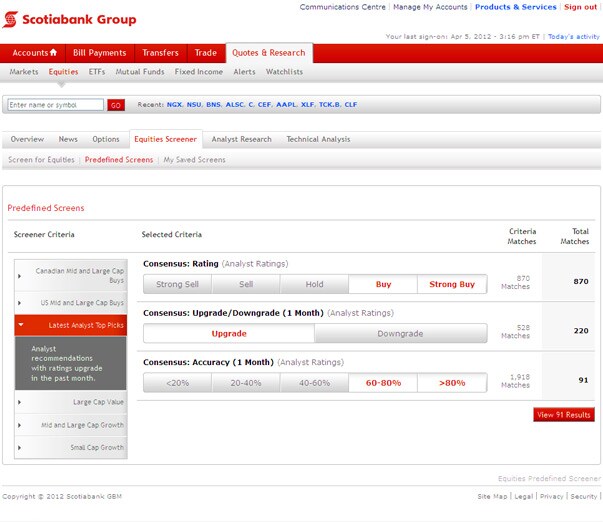Open the Accounts main tab
This screenshot has width=603, height=522.
(34, 53)
